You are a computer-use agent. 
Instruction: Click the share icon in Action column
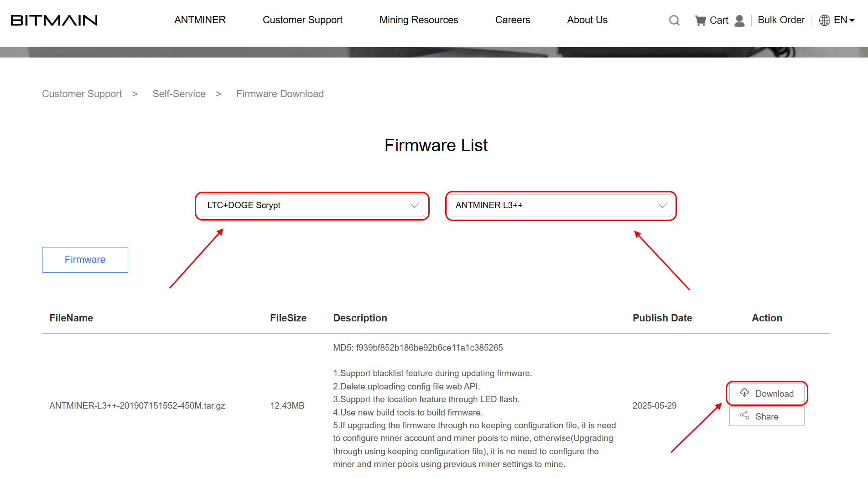pyautogui.click(x=744, y=415)
